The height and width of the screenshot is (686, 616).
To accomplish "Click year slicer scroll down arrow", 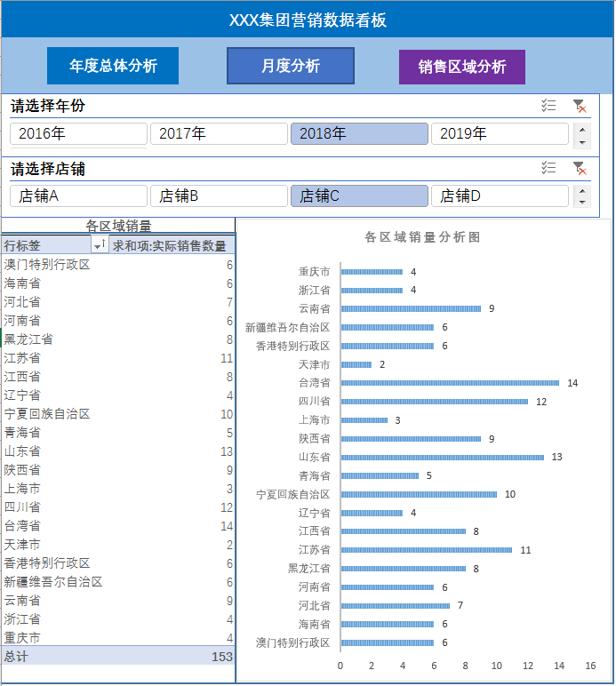I will tap(582, 142).
